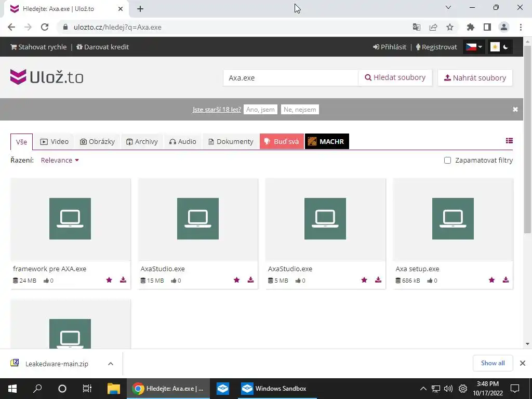Download the 5 MB AxaStudio.exe file
The width and height of the screenshot is (532, 399).
tap(378, 280)
